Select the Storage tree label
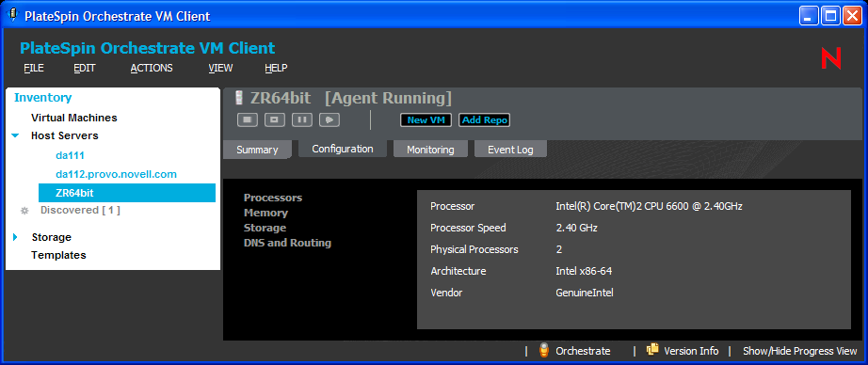 click(x=52, y=237)
